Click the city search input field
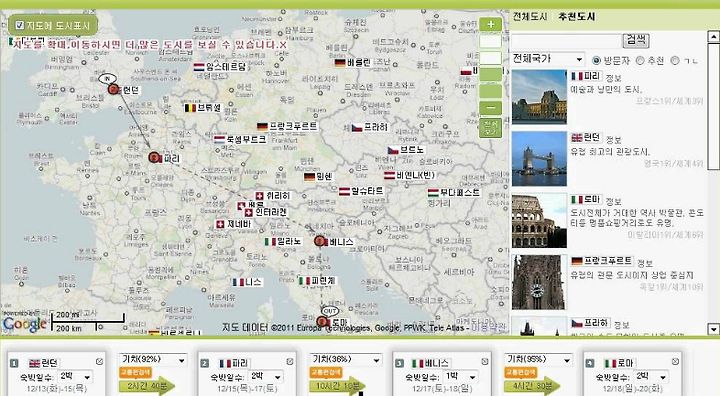 point(566,40)
